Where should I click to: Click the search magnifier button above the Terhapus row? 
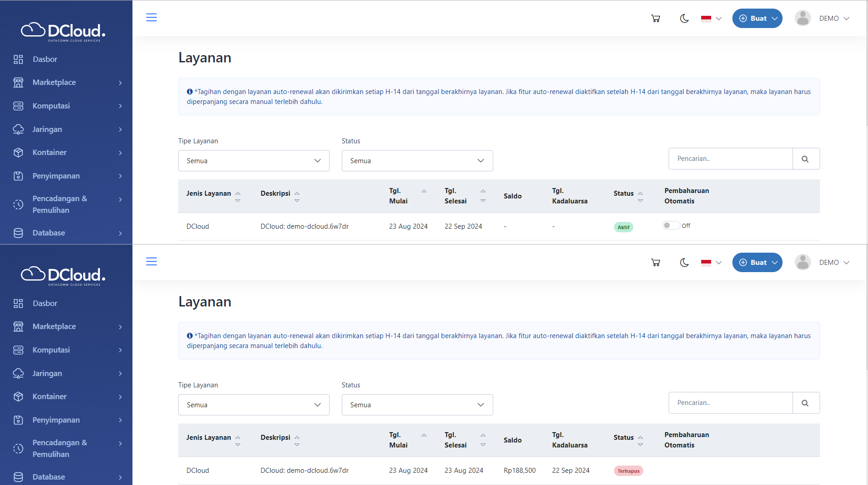click(805, 403)
